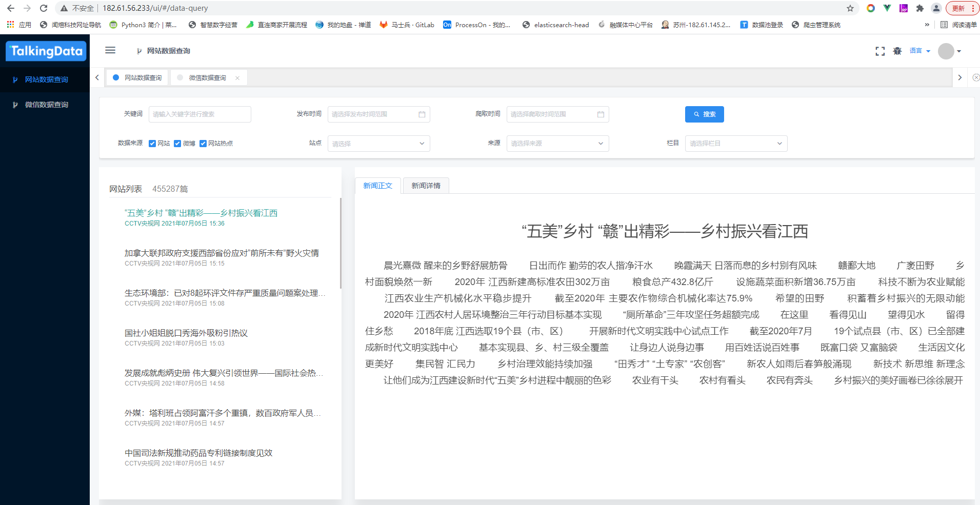980x505 pixels.
Task: Click the bug debug icon in header
Action: point(897,51)
